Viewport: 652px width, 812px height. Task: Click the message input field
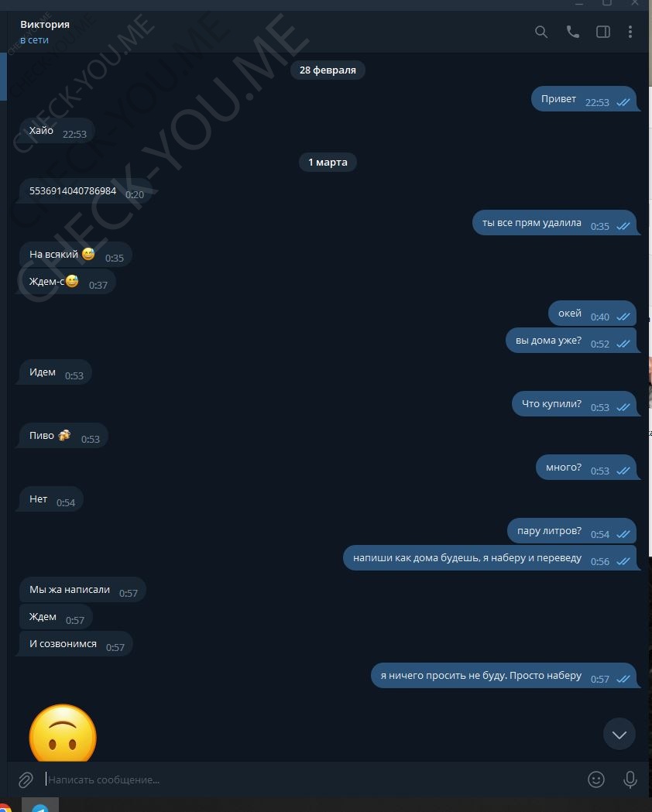coord(311,779)
